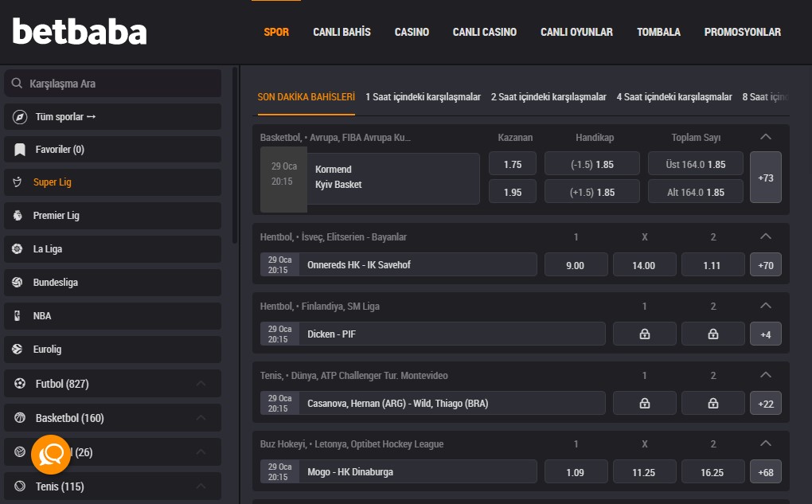Viewport: 812px width, 504px height.
Task: Collapse the Buz Hokeyi Letonya section
Action: [x=765, y=443]
